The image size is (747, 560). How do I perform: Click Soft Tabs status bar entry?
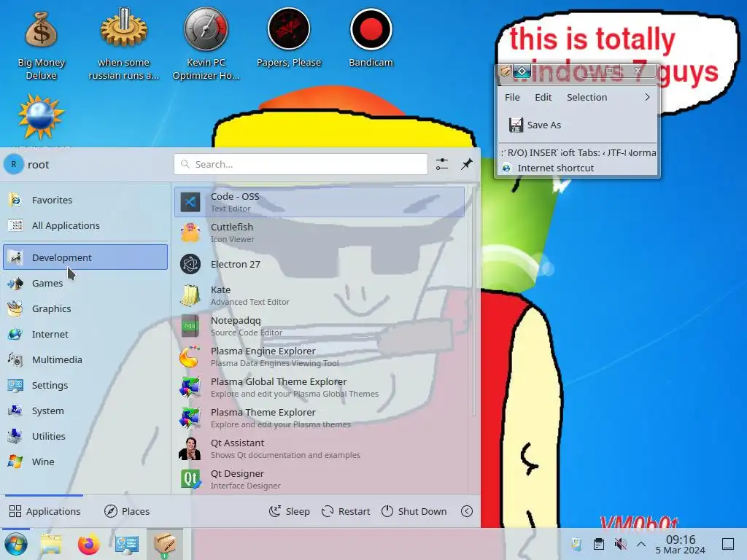pyautogui.click(x=580, y=153)
